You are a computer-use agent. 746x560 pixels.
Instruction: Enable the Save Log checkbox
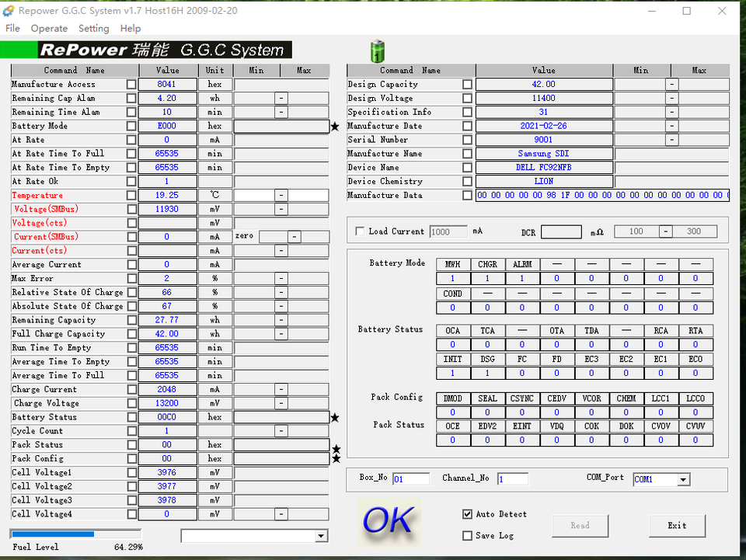coord(467,535)
